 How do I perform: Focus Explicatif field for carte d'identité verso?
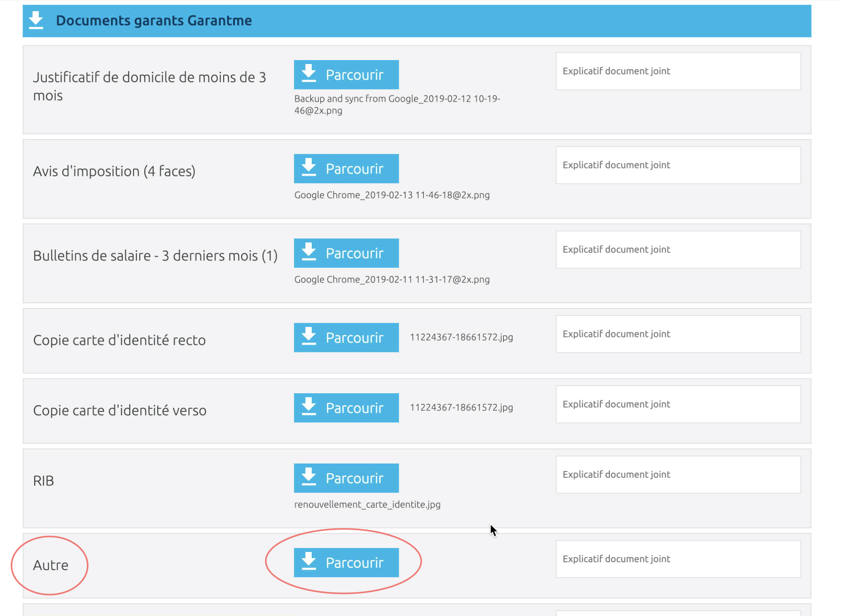point(678,404)
